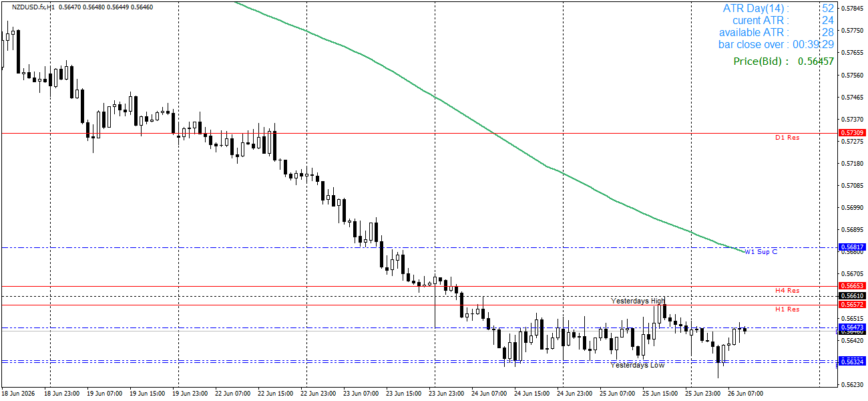Click the "ATR Day(14) :" label
The image size is (868, 401).
pyautogui.click(x=755, y=9)
